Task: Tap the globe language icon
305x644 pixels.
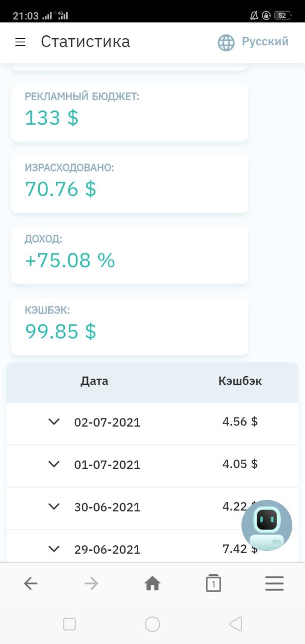Action: pyautogui.click(x=226, y=42)
